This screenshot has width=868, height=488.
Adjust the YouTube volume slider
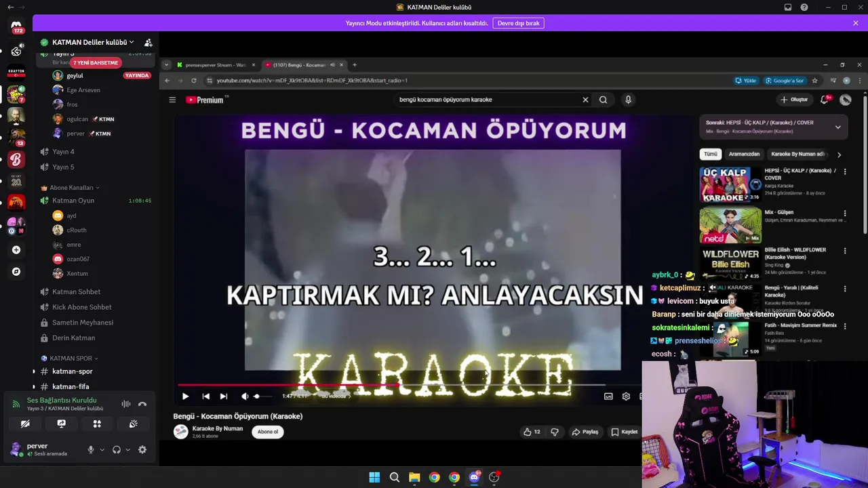(264, 396)
